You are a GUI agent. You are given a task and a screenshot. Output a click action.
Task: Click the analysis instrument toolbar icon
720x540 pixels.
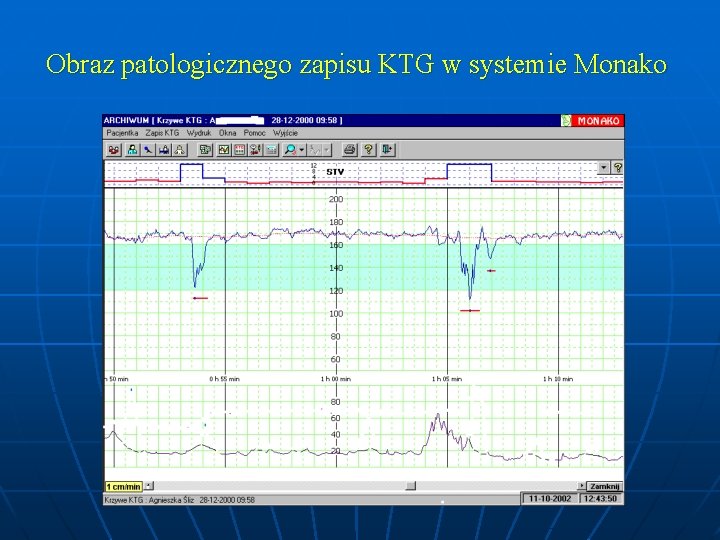255,150
